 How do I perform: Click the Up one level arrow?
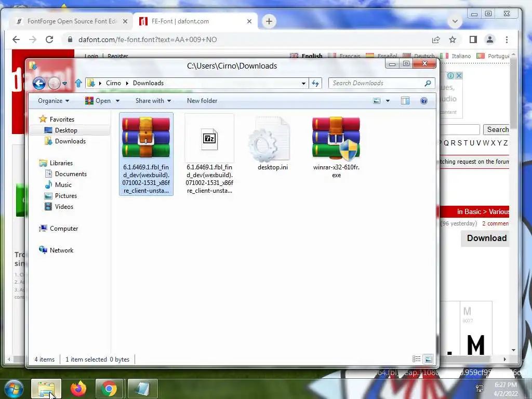(78, 83)
